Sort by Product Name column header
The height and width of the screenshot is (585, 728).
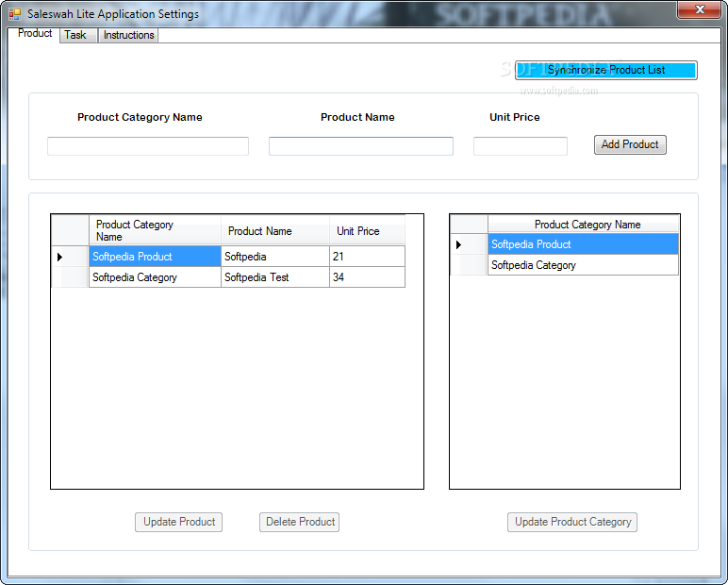[x=275, y=230]
